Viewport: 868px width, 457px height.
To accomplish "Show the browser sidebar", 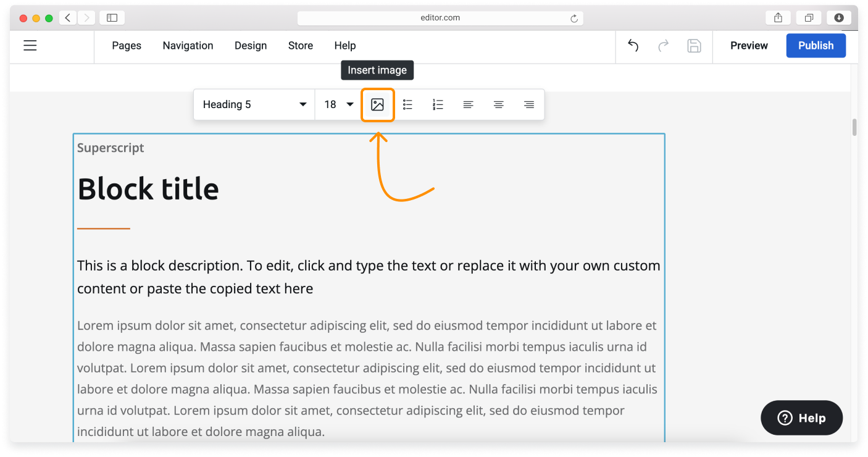I will point(112,18).
